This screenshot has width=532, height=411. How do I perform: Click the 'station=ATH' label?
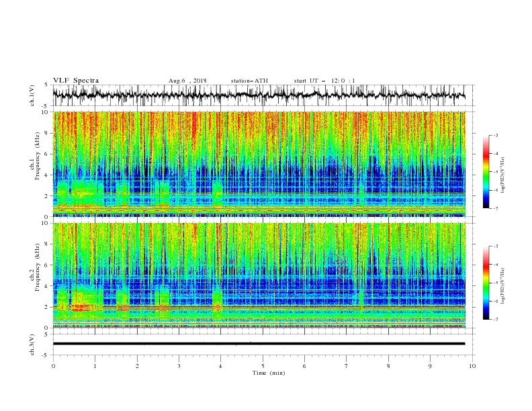point(249,81)
